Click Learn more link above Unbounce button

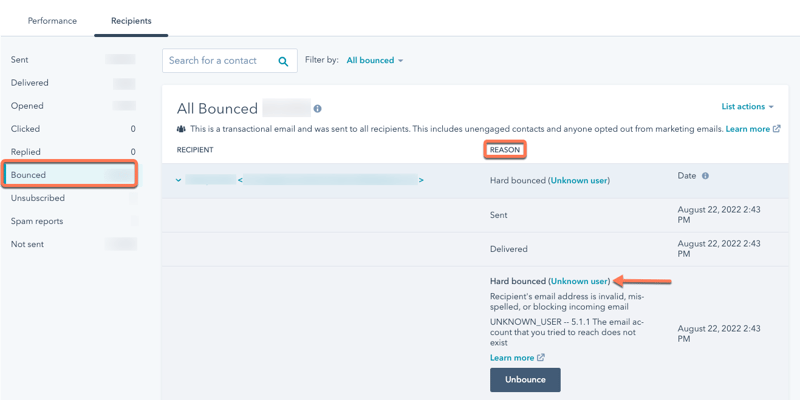coord(511,358)
